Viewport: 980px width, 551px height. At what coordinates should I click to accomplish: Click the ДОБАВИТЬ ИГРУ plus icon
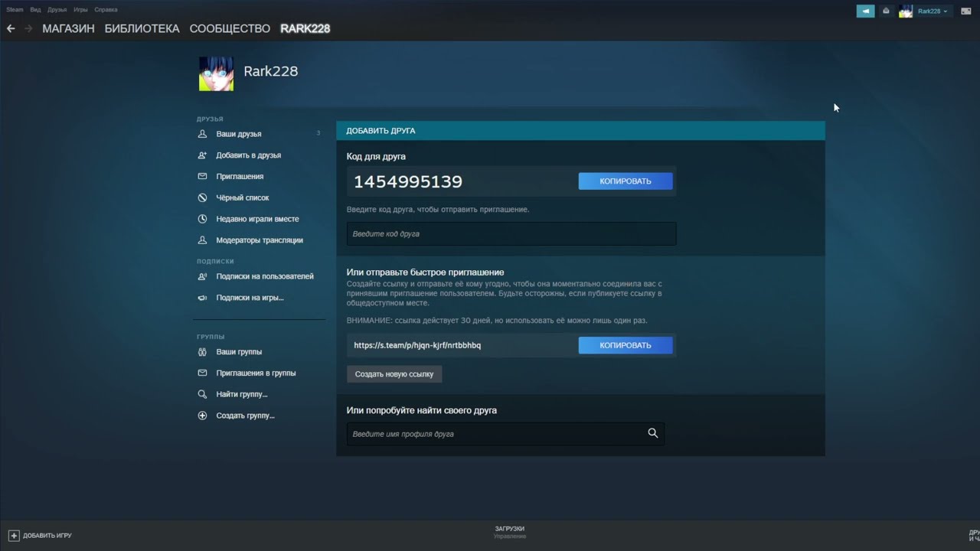click(14, 536)
